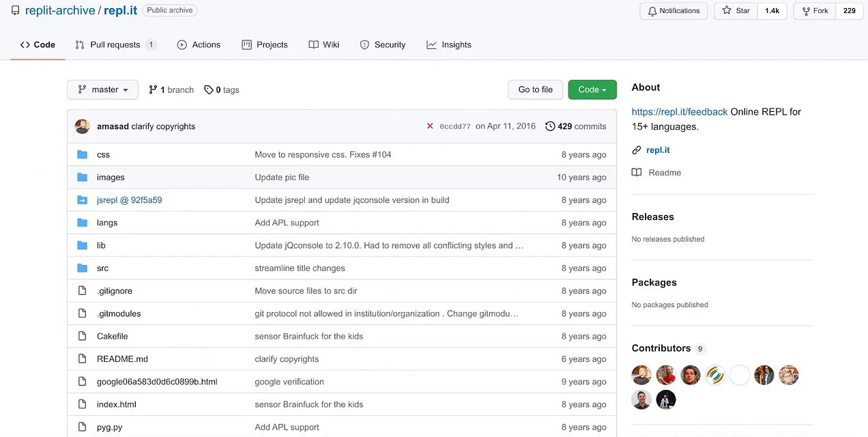Click the src folder icon
This screenshot has height=437, width=868.
83,268
